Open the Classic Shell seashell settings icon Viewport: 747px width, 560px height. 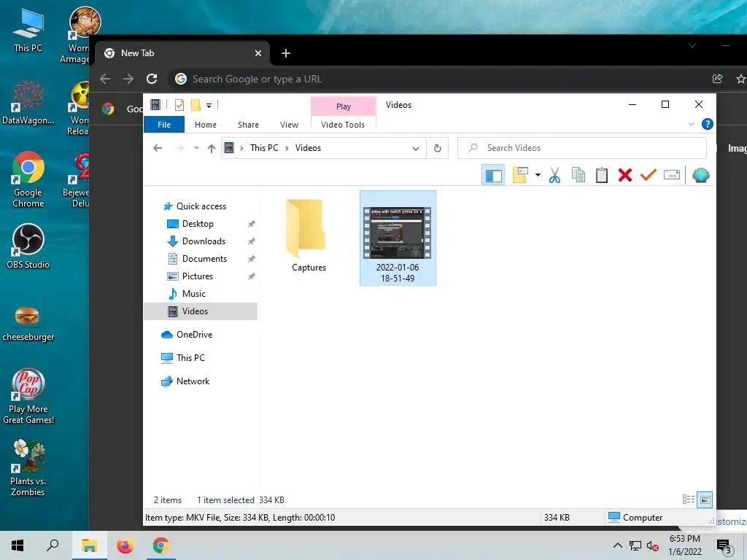701,175
